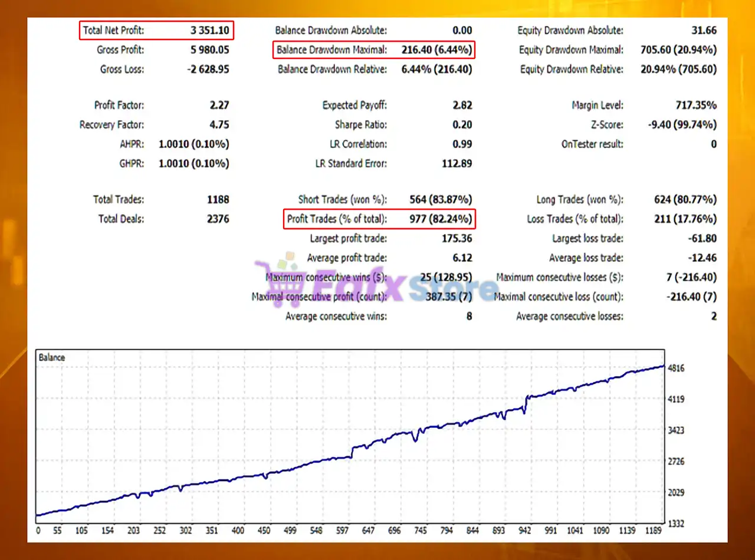Image resolution: width=755 pixels, height=560 pixels.
Task: Click the Margin Level value 717.35%
Action: 696,106
